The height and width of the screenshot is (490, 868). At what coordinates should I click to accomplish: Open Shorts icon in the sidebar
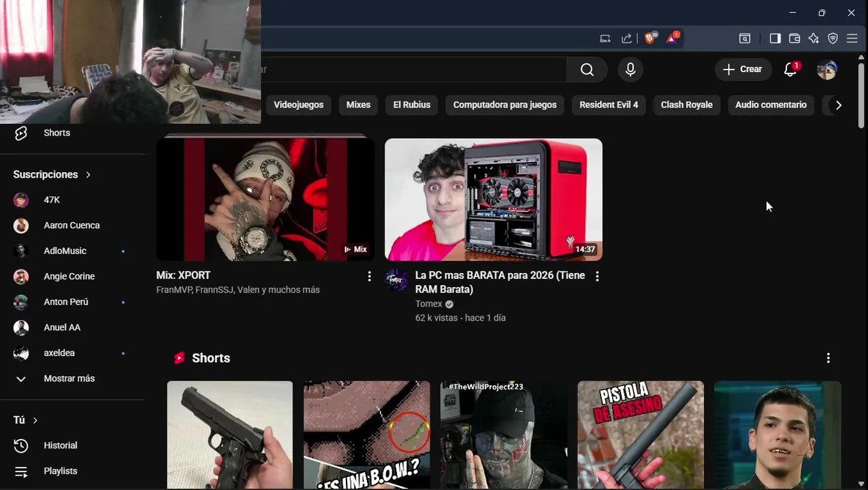coord(21,133)
